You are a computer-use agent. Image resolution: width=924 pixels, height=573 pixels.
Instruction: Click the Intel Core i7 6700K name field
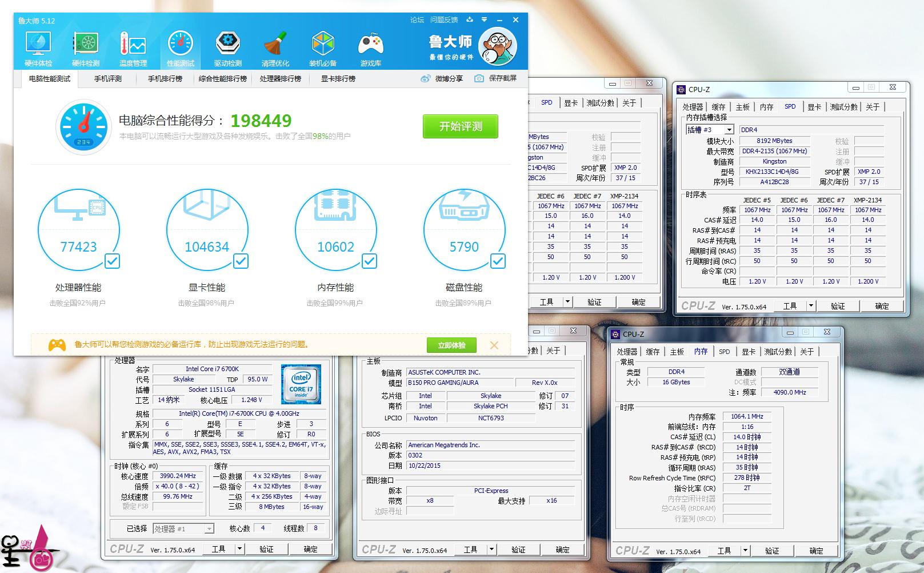click(x=212, y=369)
